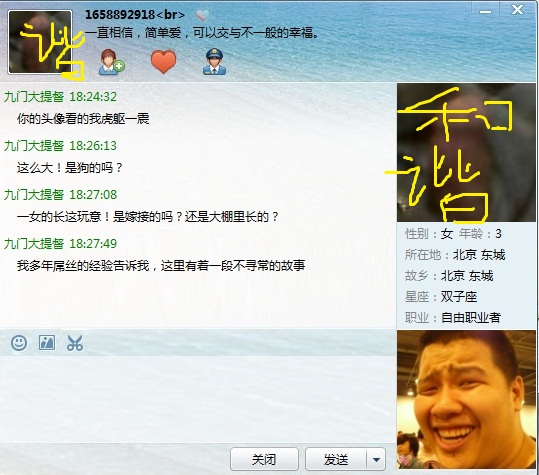Close the chat window with X
Viewport: 539px width, 475px height.
click(517, 10)
